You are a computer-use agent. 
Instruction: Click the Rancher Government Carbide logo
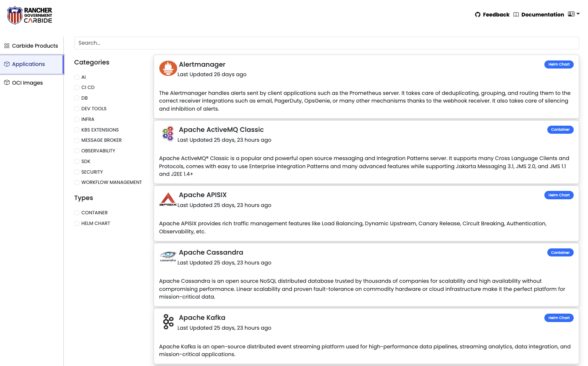pyautogui.click(x=30, y=15)
